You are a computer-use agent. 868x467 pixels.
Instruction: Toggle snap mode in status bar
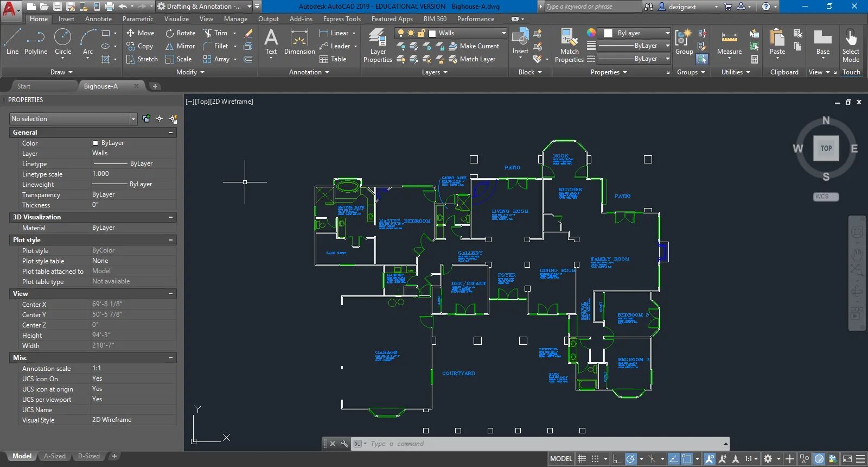[x=595, y=459]
